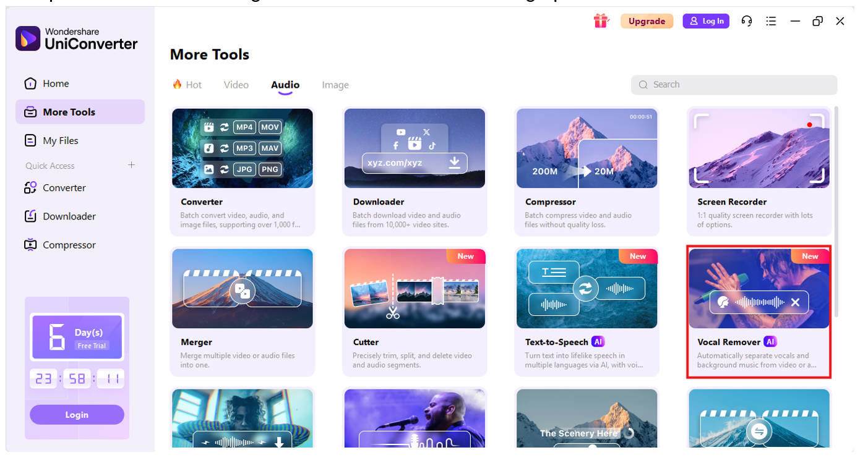
Task: Open the Converter tool thumbnail
Action: tap(243, 148)
